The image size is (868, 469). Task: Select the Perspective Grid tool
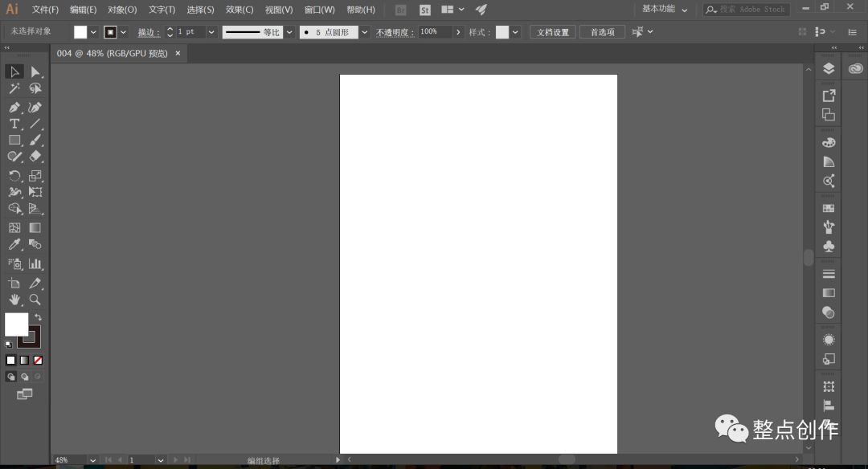pos(35,209)
